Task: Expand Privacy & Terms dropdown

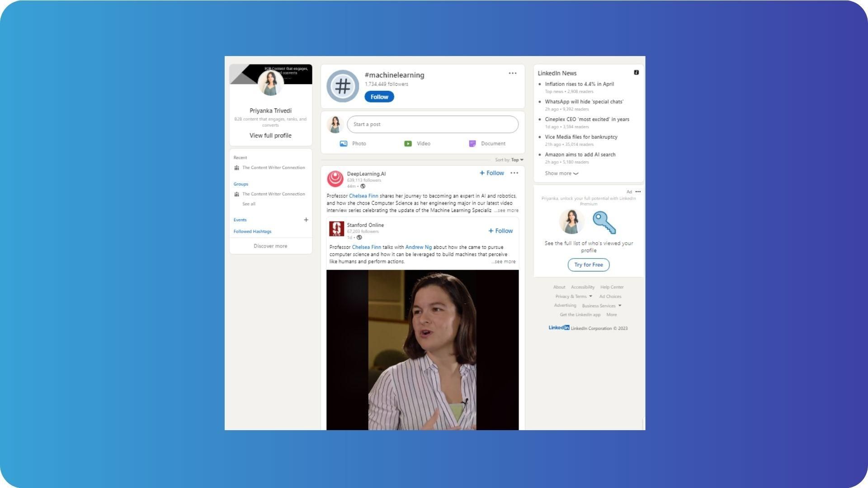Action: point(574,297)
